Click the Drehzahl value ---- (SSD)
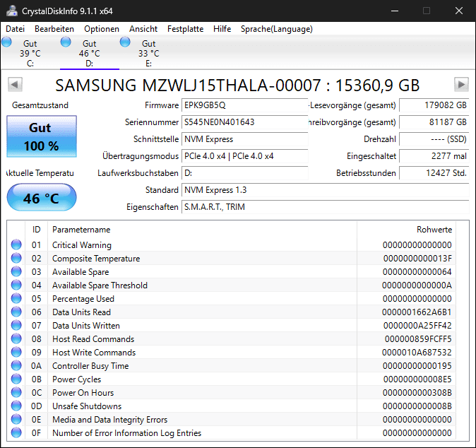The image size is (476, 448). point(434,139)
